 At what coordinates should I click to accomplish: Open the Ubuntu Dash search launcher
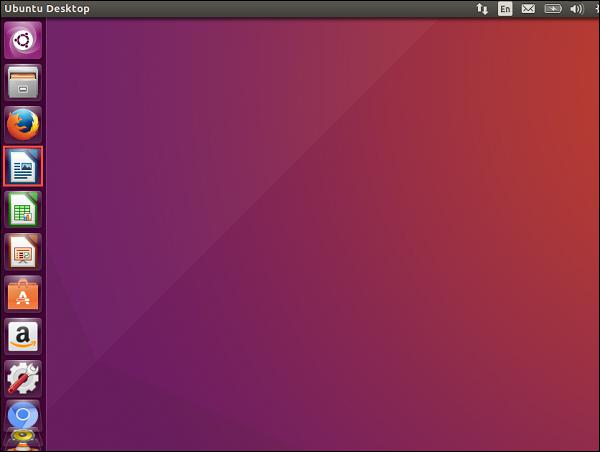(23, 40)
